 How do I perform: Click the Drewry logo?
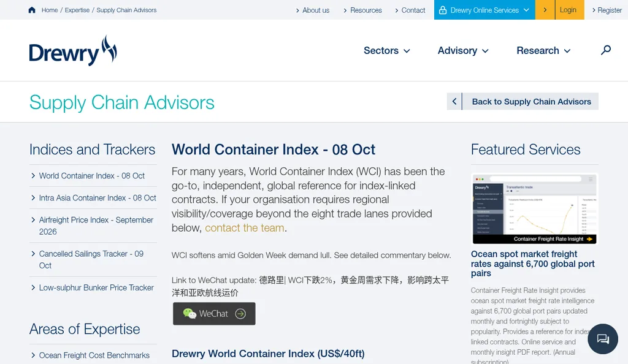pos(73,51)
